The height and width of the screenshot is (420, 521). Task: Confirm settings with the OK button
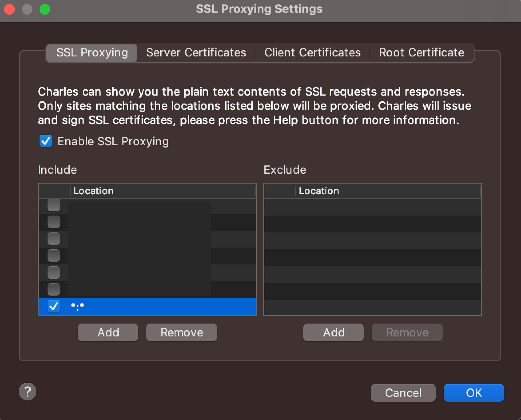coord(474,393)
